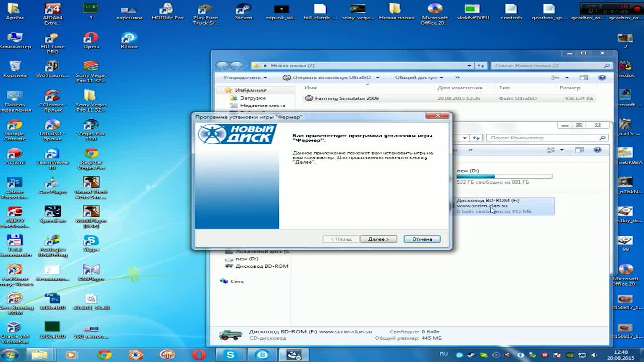Click the search field in Компьютер window

[x=547, y=138]
